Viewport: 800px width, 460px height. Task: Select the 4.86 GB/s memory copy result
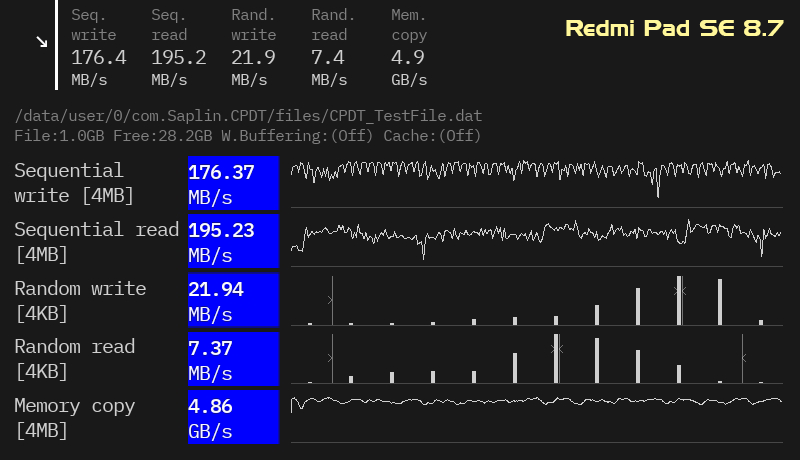(233, 417)
